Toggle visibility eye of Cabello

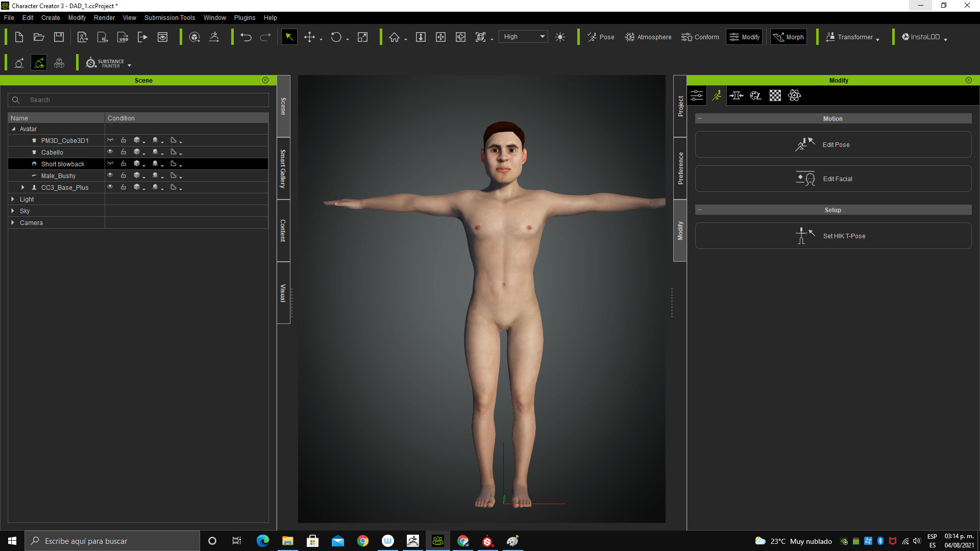click(110, 152)
